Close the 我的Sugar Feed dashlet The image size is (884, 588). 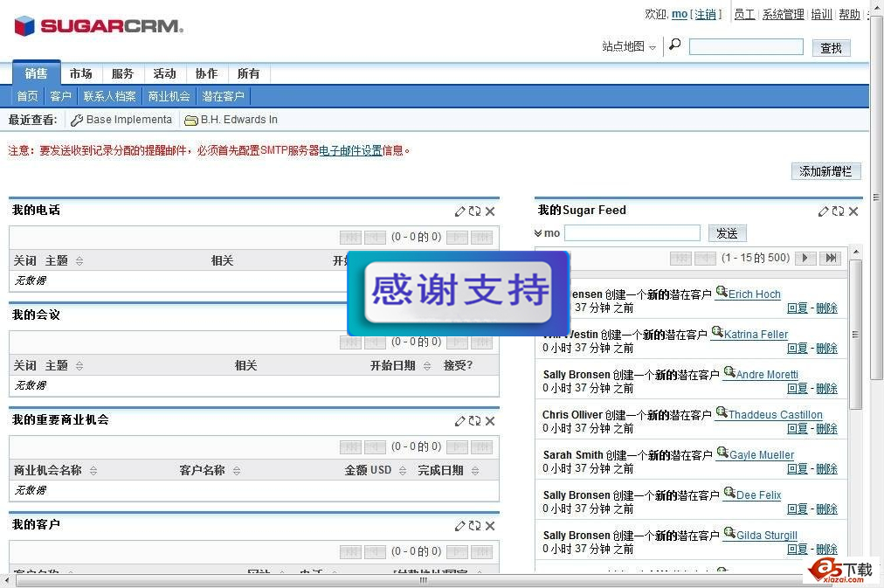[x=853, y=211]
